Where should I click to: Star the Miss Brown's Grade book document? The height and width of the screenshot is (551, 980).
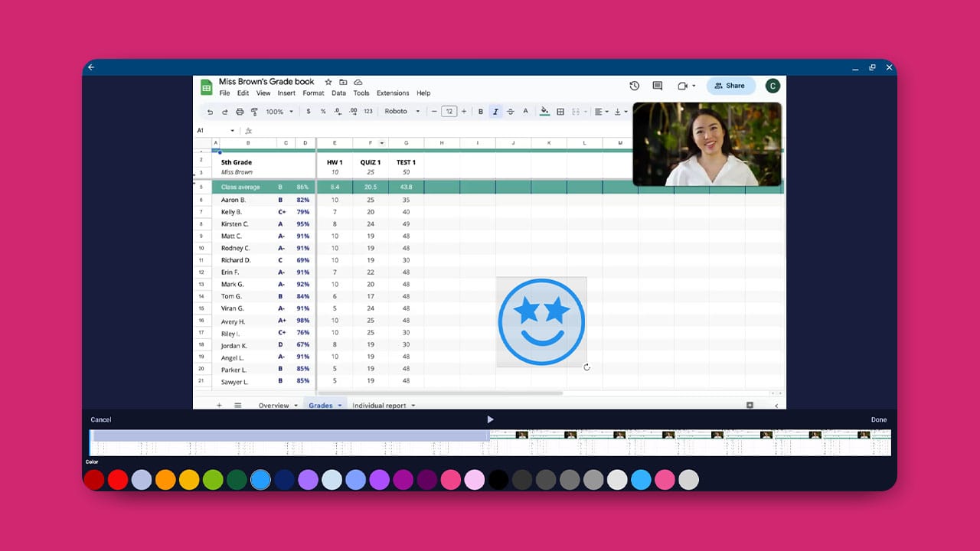tap(328, 82)
